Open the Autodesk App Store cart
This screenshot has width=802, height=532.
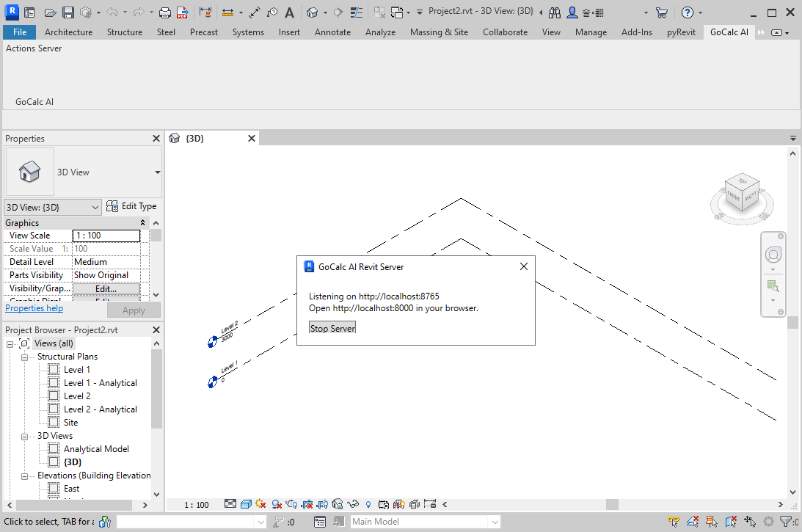tap(662, 12)
